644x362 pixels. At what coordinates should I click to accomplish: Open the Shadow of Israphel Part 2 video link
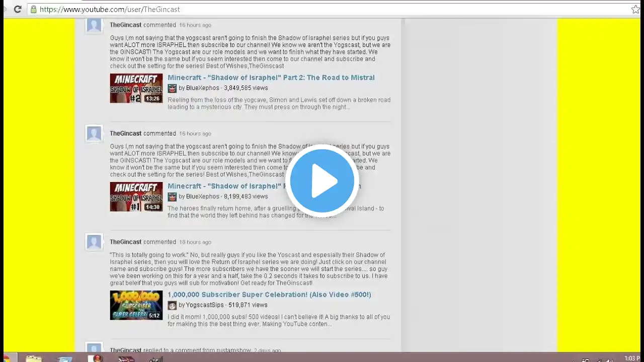tap(271, 77)
